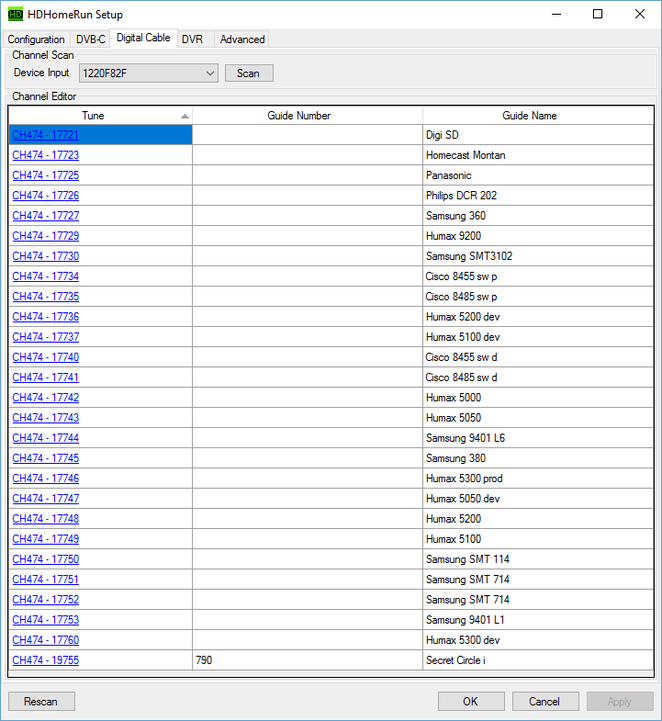The height and width of the screenshot is (721, 662).
Task: Switch to the DVB-C tab
Action: point(91,40)
